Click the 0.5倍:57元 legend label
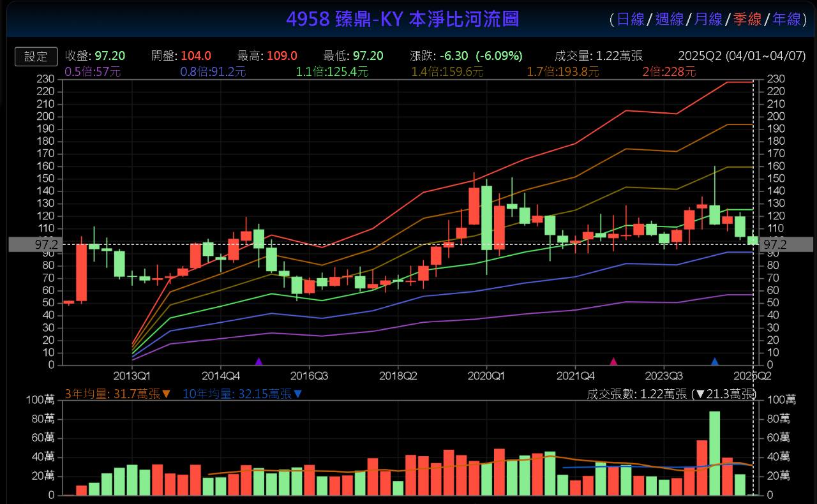This screenshot has height=504, width=817. (x=93, y=71)
